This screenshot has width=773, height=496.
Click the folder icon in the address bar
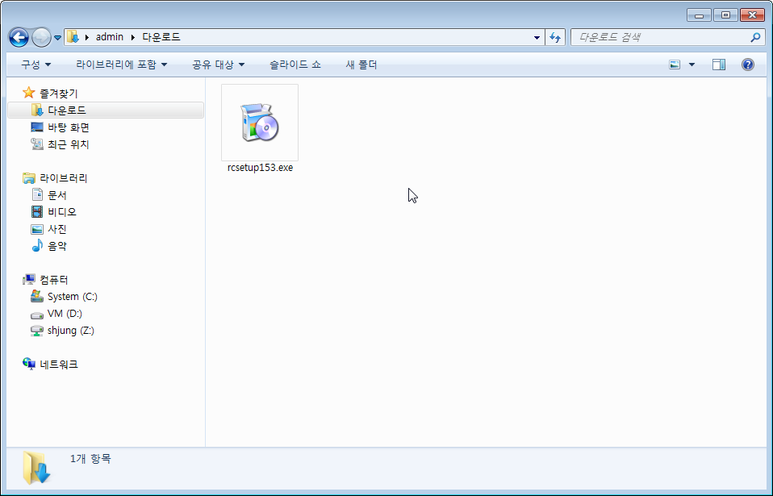coord(73,37)
